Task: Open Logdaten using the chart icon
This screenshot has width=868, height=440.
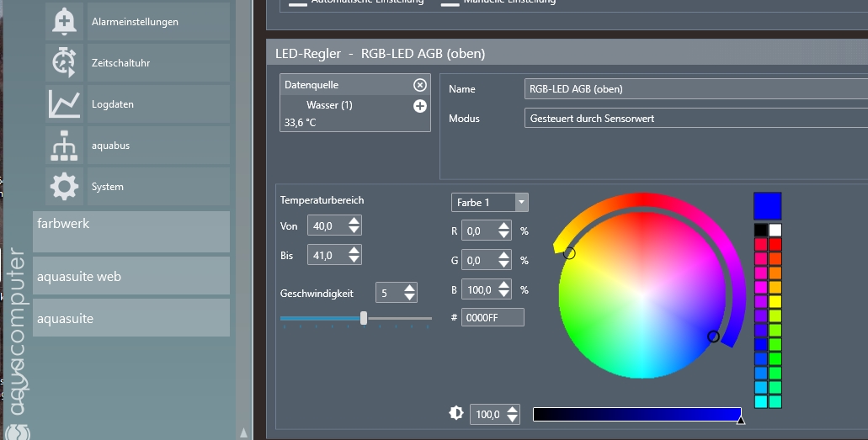Action: (x=64, y=104)
